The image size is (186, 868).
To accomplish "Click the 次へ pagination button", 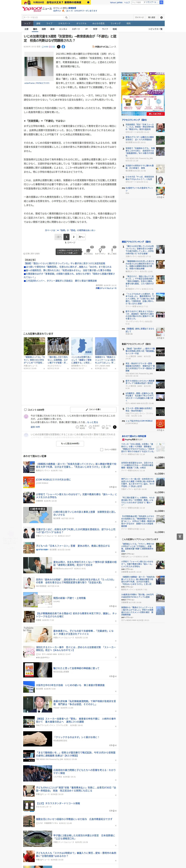I will pos(81,237).
